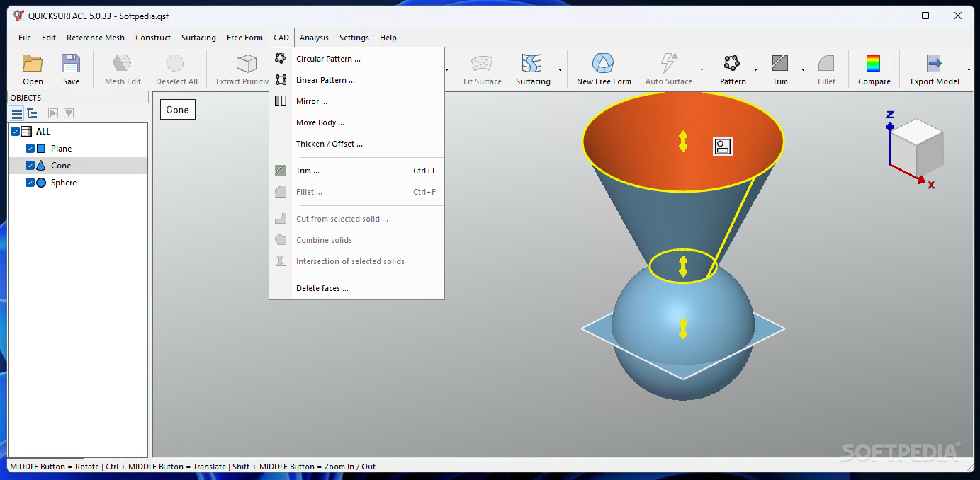Open the dropdown arrow right of CAD menu
Image resolution: width=980 pixels, height=480 pixels.
coord(446,70)
